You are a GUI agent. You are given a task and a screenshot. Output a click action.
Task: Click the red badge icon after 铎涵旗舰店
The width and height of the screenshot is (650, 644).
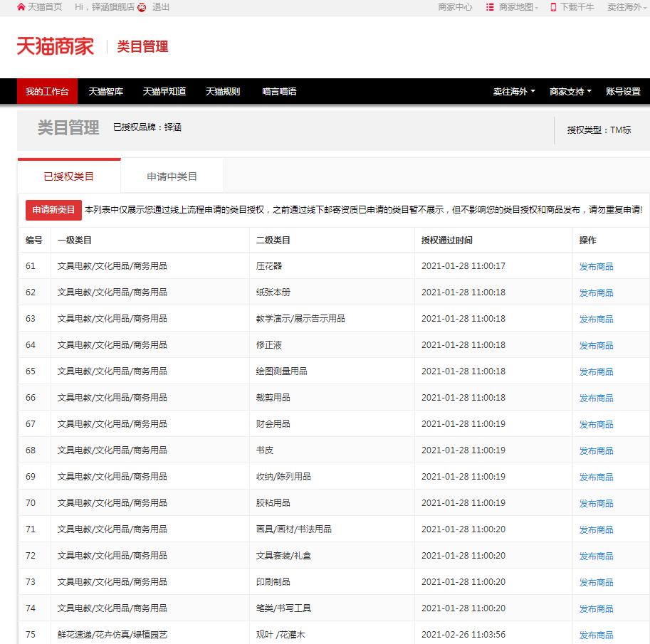coord(142,7)
